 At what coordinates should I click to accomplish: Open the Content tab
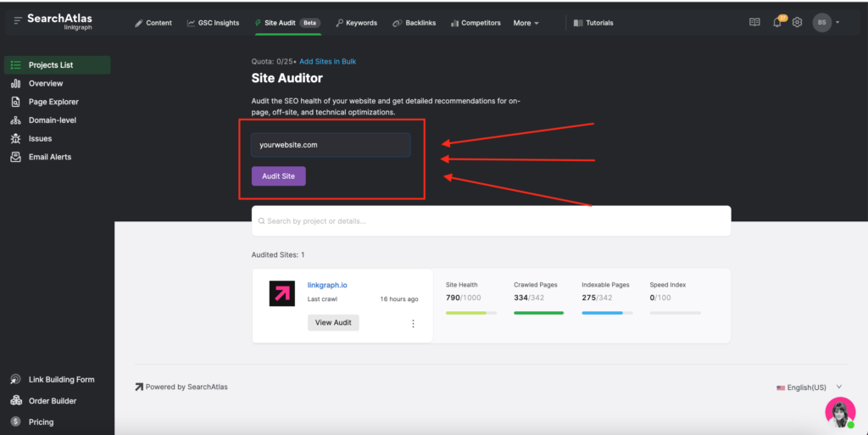point(153,23)
